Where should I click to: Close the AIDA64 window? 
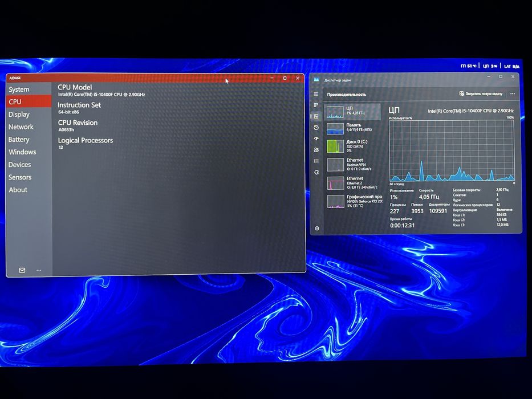point(298,78)
